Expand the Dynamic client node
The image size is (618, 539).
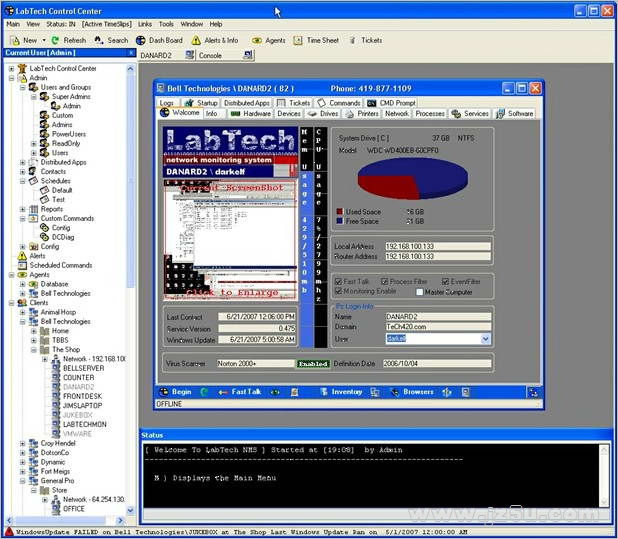pos(22,462)
